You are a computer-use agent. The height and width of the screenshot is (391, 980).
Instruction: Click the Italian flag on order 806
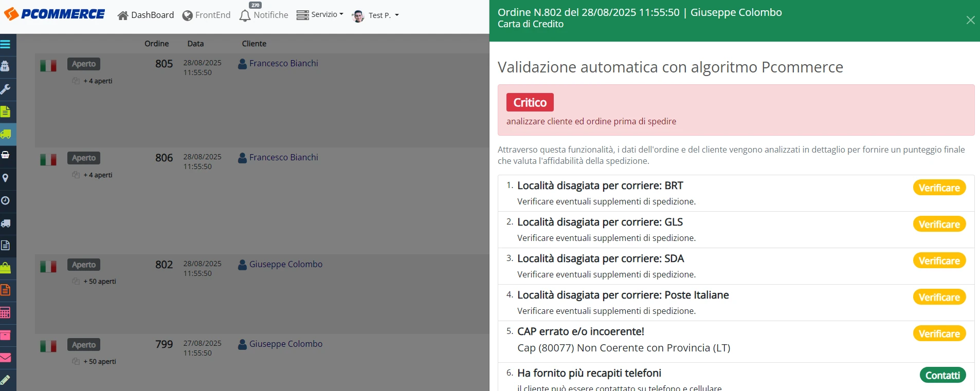[x=48, y=160]
